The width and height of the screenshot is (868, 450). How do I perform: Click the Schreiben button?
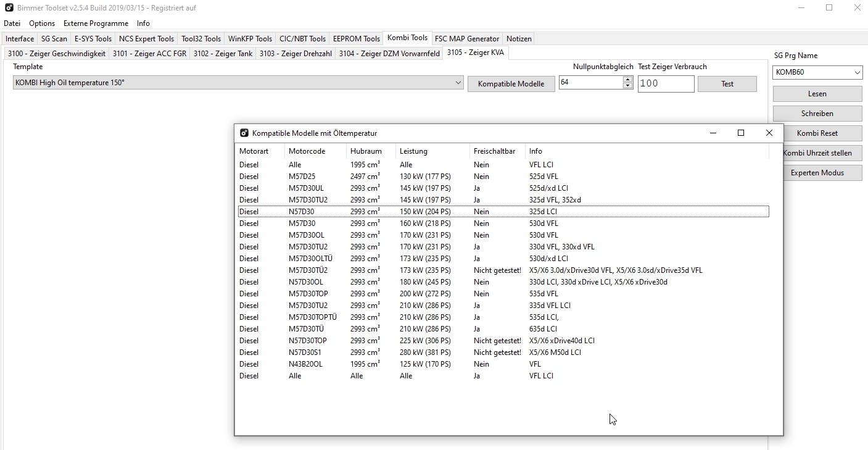[817, 114]
